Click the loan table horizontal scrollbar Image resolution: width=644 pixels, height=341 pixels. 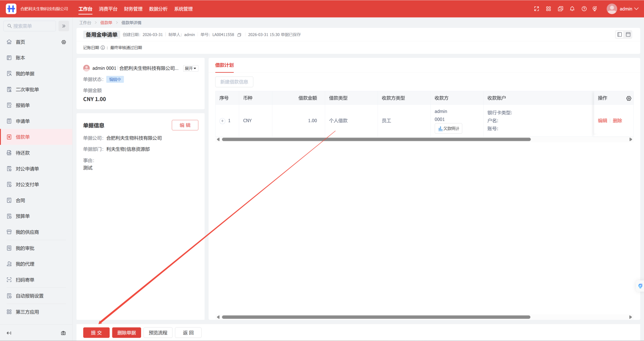376,139
